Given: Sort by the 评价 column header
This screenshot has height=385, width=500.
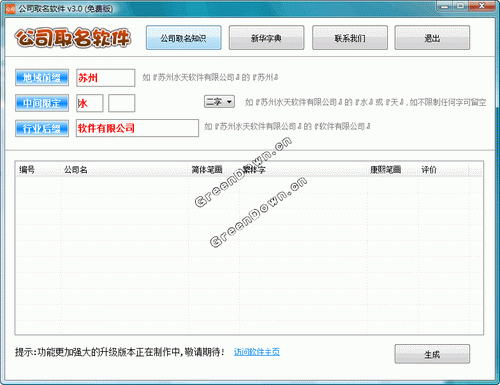Looking at the screenshot, I should click(x=443, y=170).
